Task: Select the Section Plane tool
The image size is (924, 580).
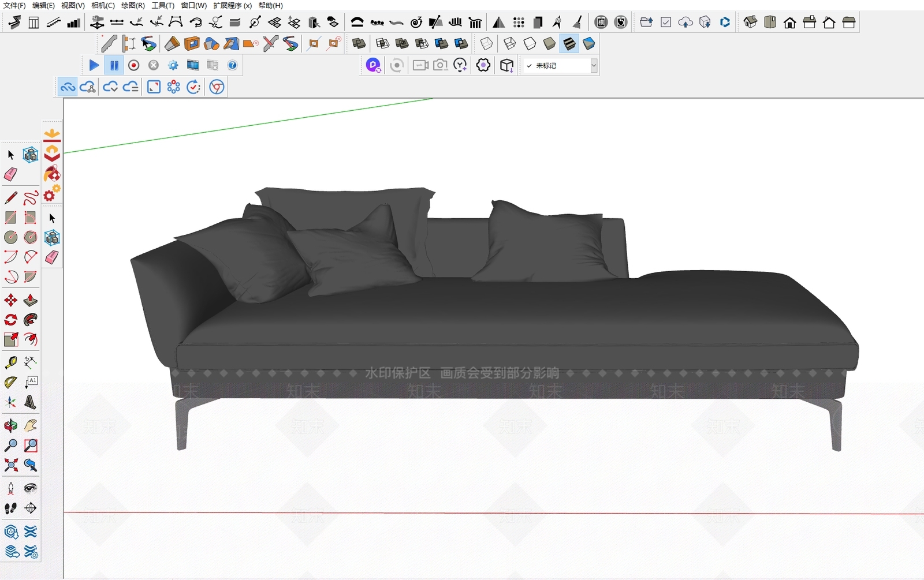Action: coord(31,508)
